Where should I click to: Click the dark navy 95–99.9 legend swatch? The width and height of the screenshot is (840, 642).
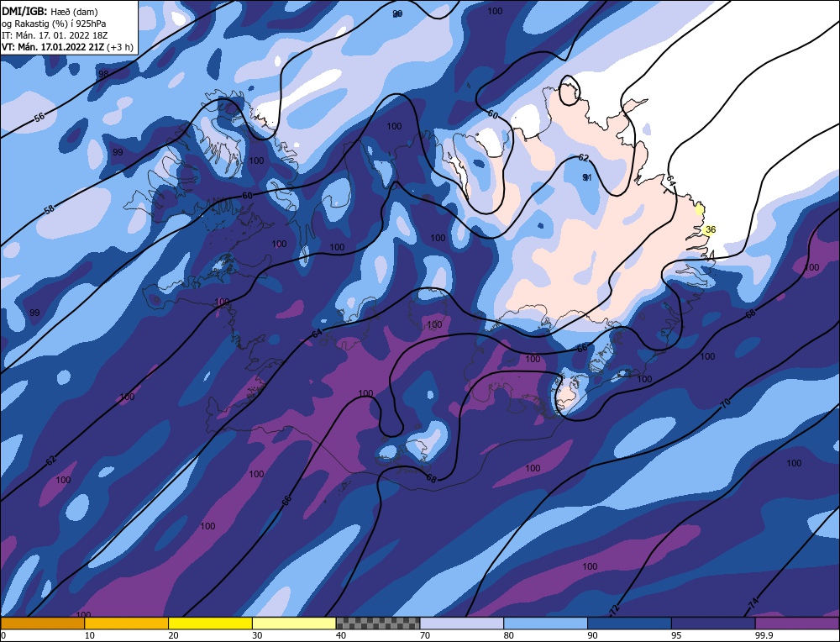point(713,623)
